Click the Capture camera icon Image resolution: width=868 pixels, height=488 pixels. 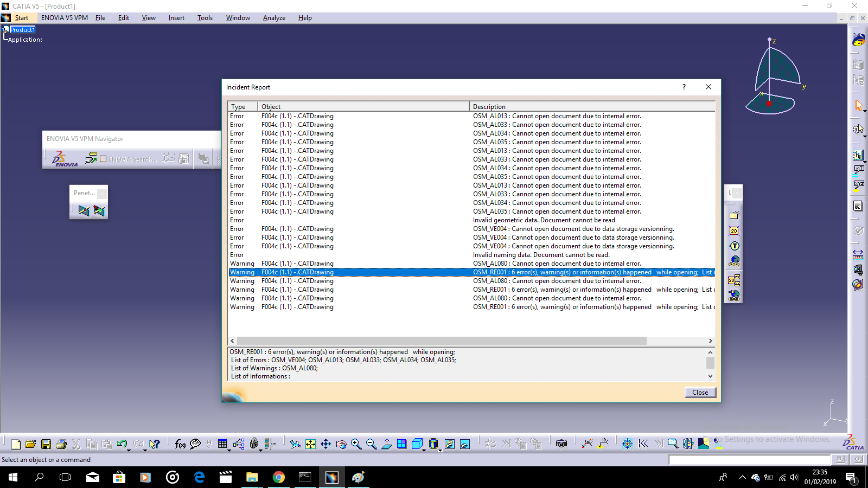[561, 444]
